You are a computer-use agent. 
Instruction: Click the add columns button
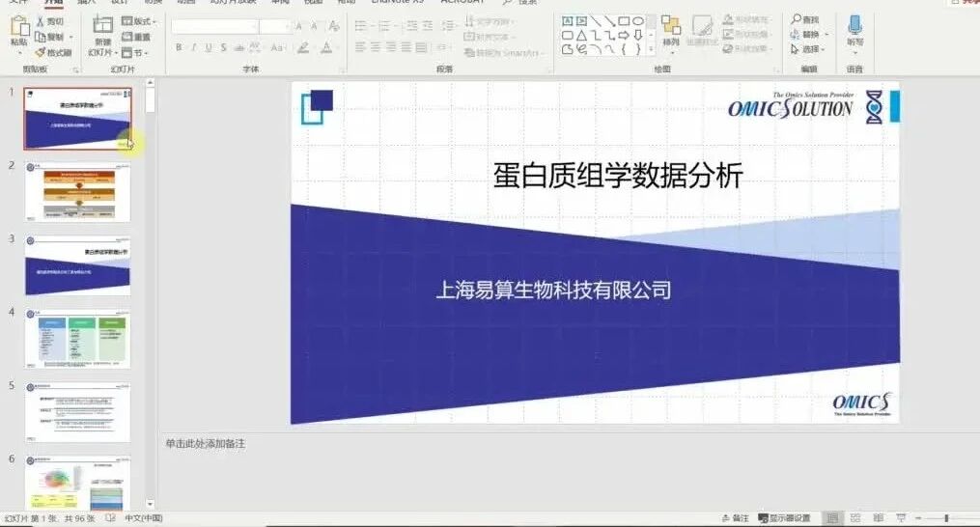pyautogui.click(x=442, y=47)
